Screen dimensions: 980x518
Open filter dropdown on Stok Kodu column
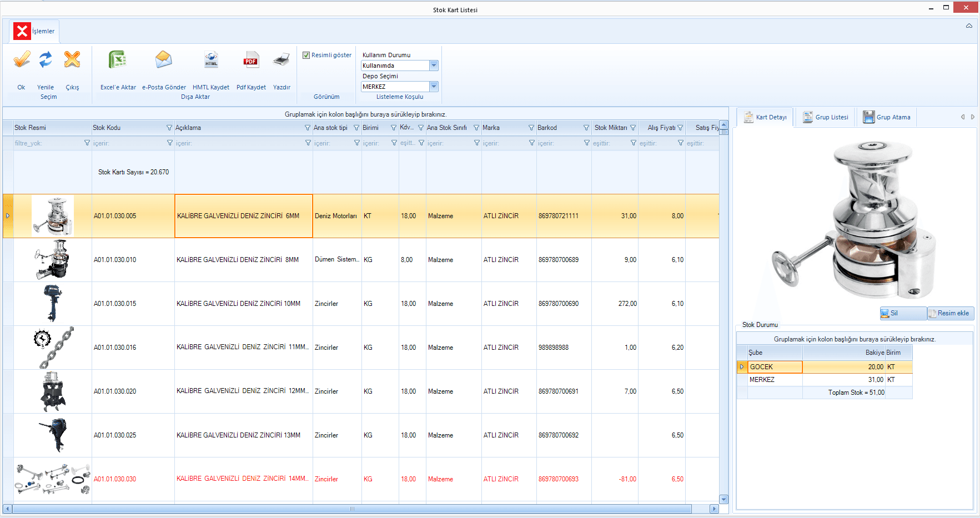click(x=169, y=128)
